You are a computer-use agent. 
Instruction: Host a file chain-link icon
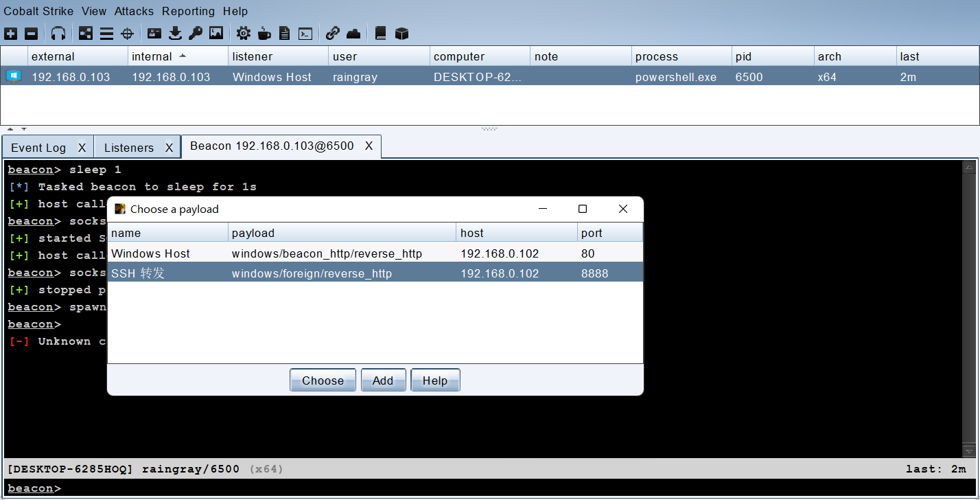coord(333,33)
